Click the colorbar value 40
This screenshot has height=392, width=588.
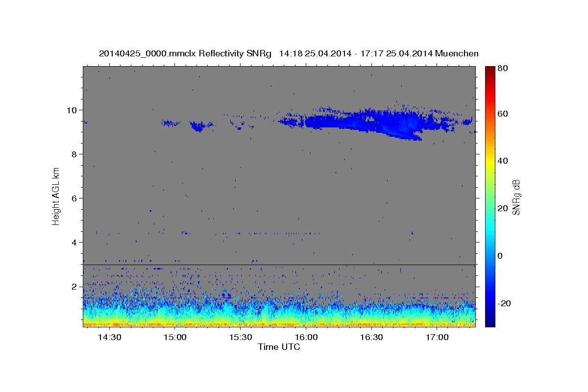(503, 161)
